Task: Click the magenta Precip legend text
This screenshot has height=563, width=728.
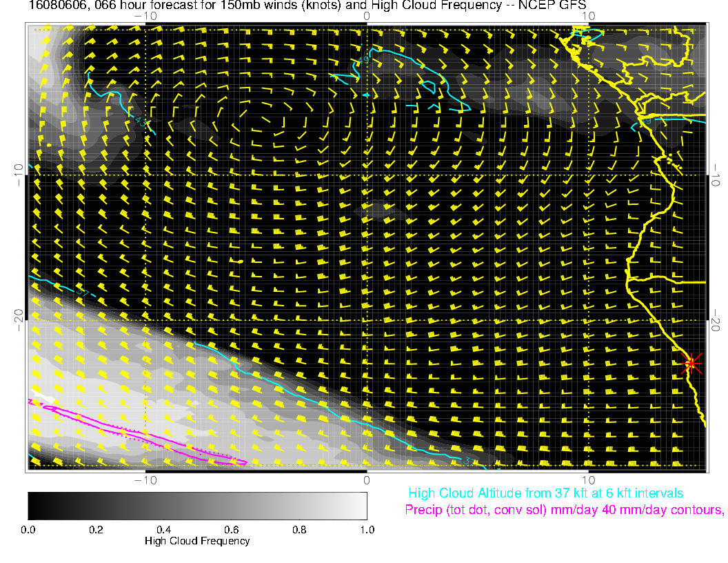Action: tap(563, 511)
